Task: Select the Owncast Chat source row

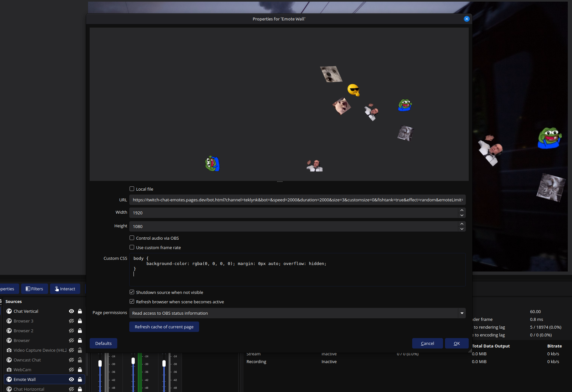Action: 44,360
